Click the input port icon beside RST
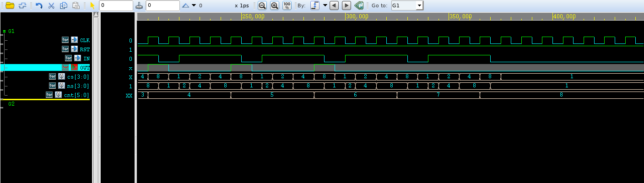 [x=74, y=49]
